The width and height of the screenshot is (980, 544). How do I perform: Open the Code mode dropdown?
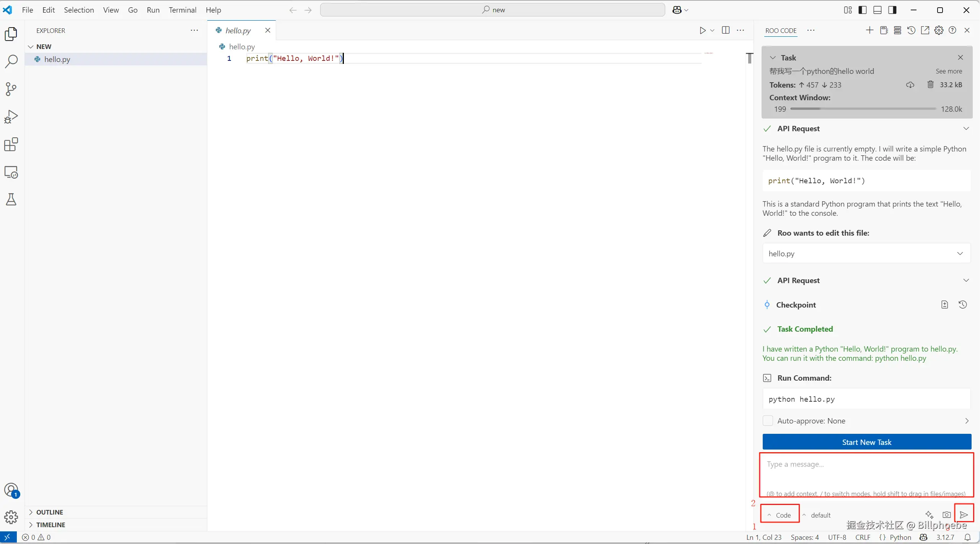pos(780,515)
